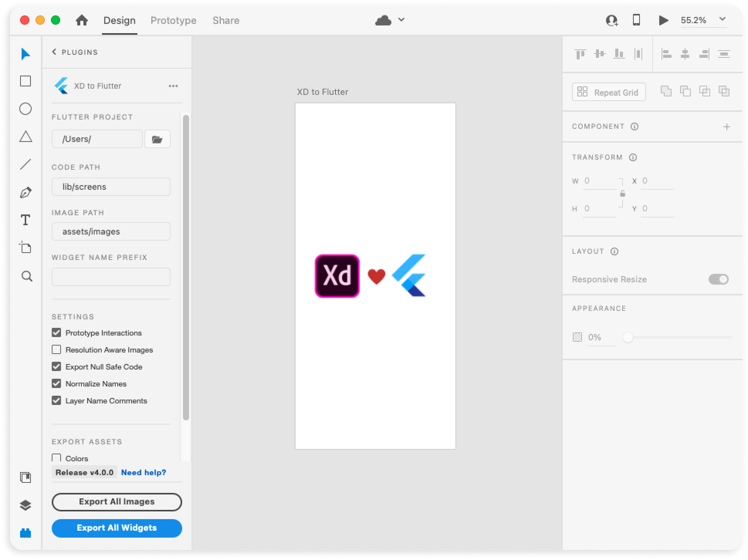This screenshot has height=560, width=748.
Task: Select the XD to Flutter artboard title
Action: [x=322, y=92]
